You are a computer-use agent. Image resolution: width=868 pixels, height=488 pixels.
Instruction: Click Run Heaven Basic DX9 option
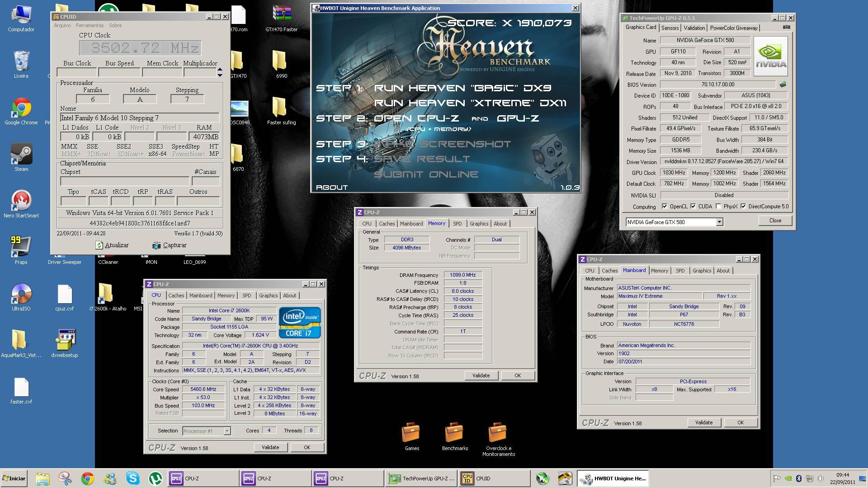click(462, 88)
